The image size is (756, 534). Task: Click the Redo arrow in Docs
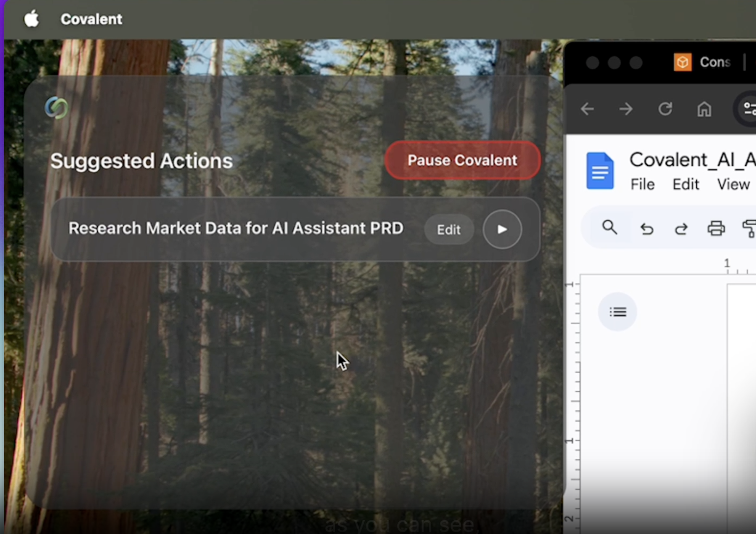(x=681, y=229)
